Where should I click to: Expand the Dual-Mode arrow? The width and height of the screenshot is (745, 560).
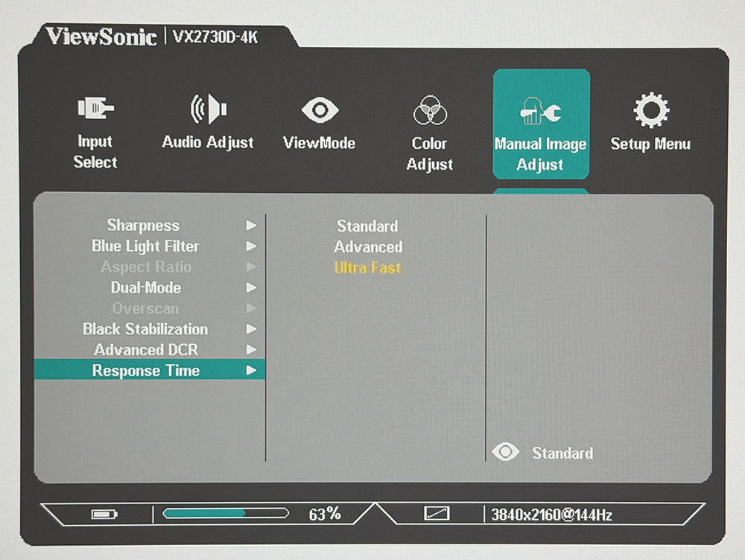coord(251,287)
